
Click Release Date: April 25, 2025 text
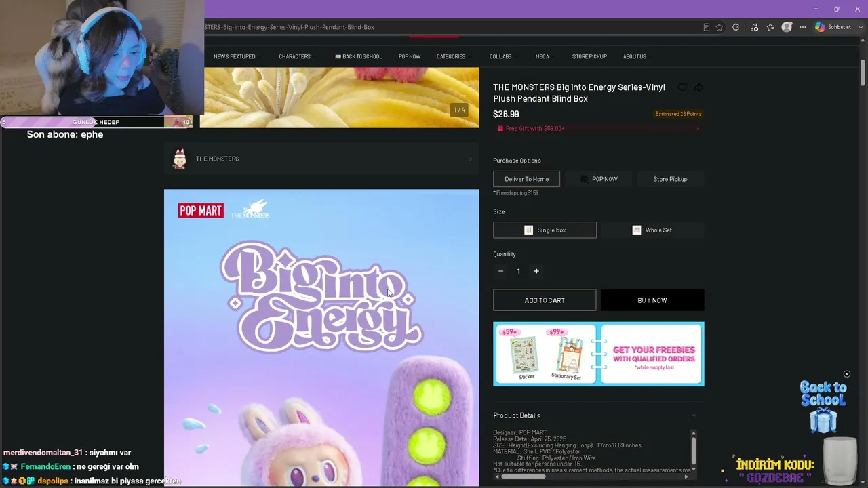click(530, 439)
